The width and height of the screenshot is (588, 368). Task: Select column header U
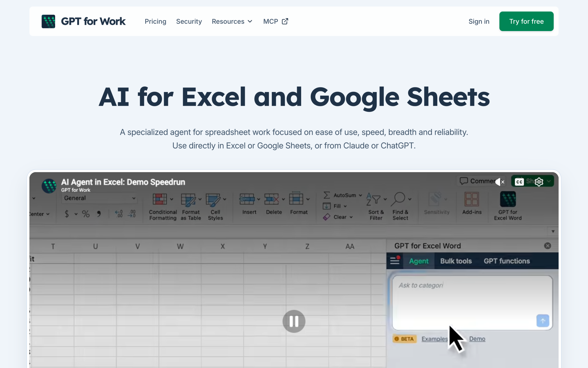point(95,246)
